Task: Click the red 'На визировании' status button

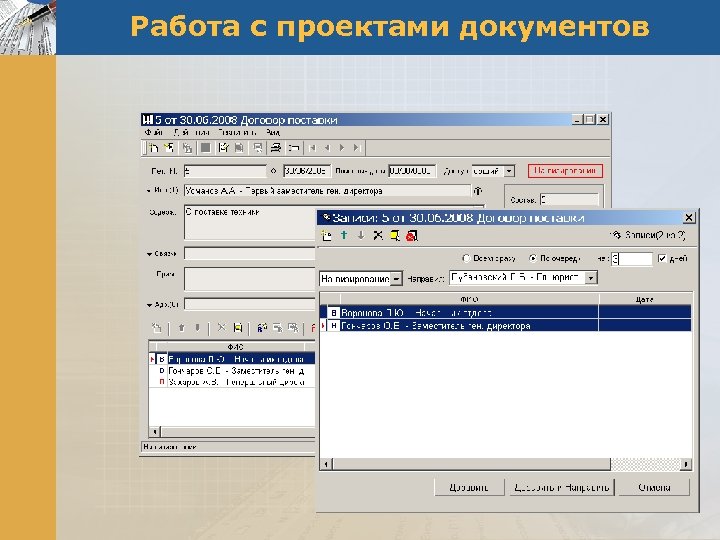Action: click(x=565, y=171)
